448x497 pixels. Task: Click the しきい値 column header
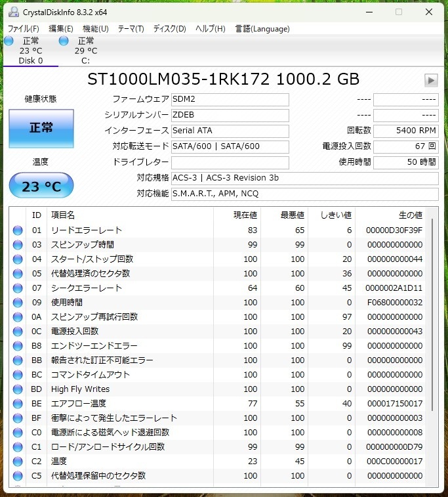coord(332,215)
